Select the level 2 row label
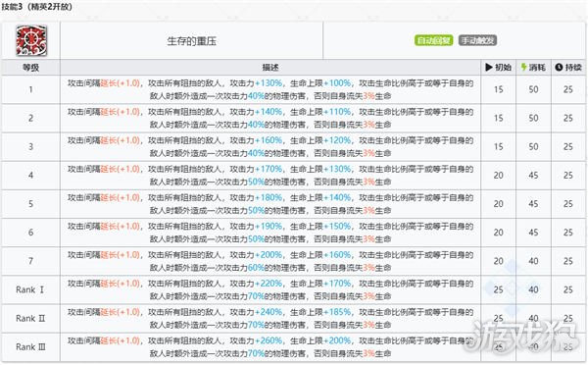This screenshot has height=365, width=588. [x=30, y=119]
